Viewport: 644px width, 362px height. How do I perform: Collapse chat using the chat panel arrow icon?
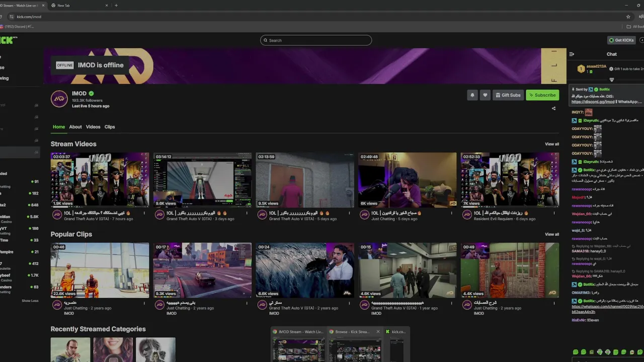pos(572,54)
